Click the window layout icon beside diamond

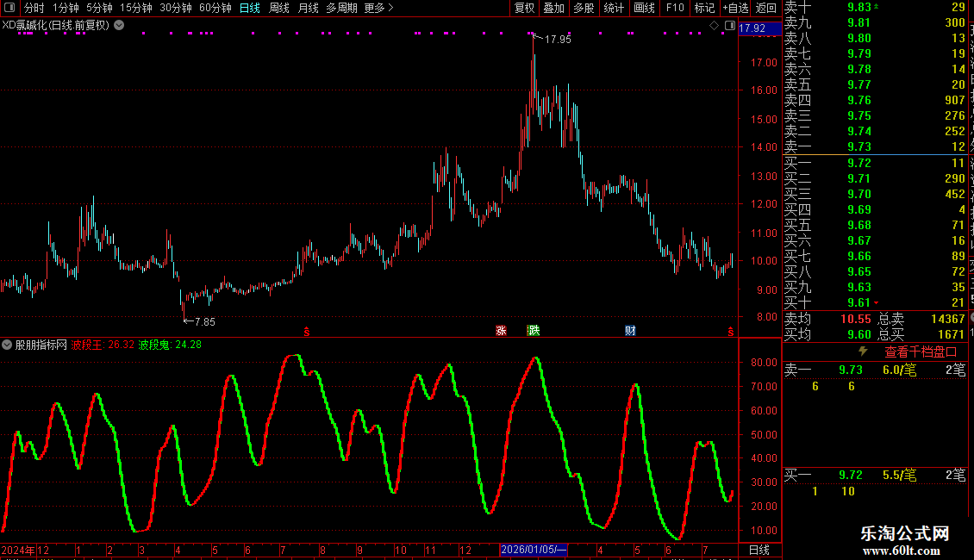[730, 26]
